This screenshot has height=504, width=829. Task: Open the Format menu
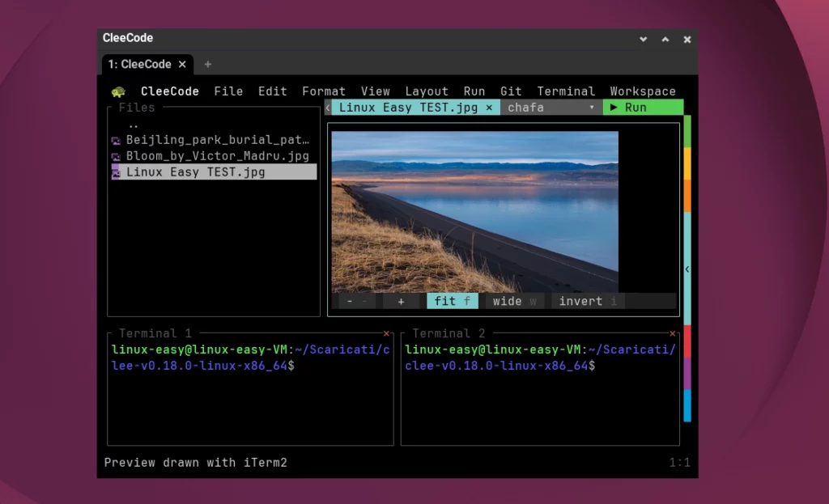tap(324, 91)
